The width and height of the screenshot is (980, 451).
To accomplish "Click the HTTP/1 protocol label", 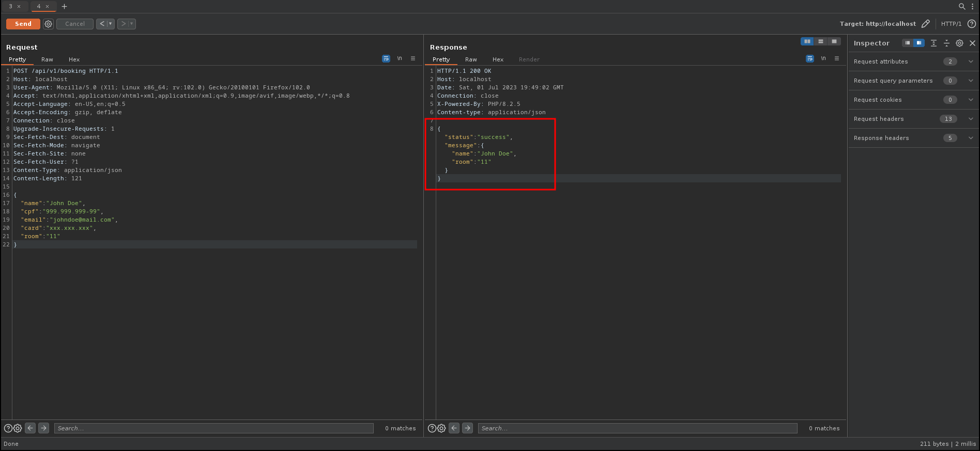I will point(951,24).
